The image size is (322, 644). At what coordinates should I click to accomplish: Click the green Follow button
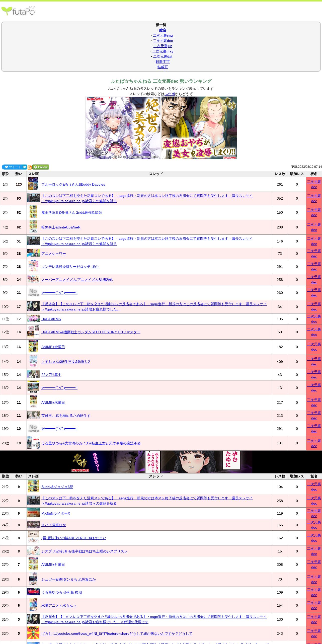point(41,167)
